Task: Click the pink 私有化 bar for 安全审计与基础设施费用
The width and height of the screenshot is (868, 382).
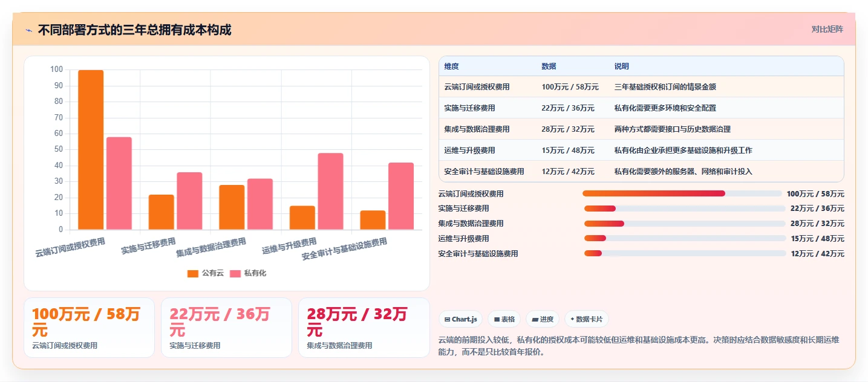Action: click(401, 196)
